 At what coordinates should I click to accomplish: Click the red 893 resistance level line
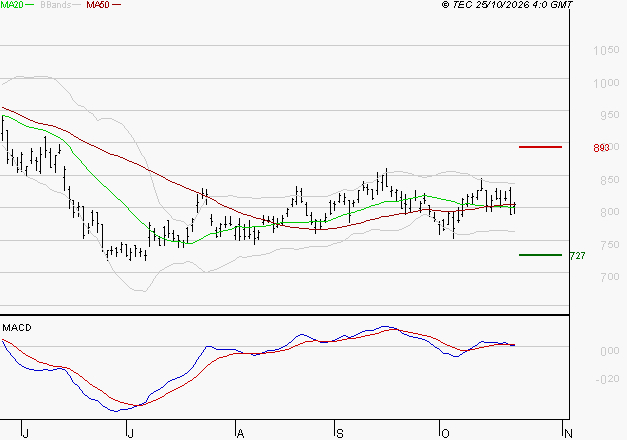[x=540, y=147]
